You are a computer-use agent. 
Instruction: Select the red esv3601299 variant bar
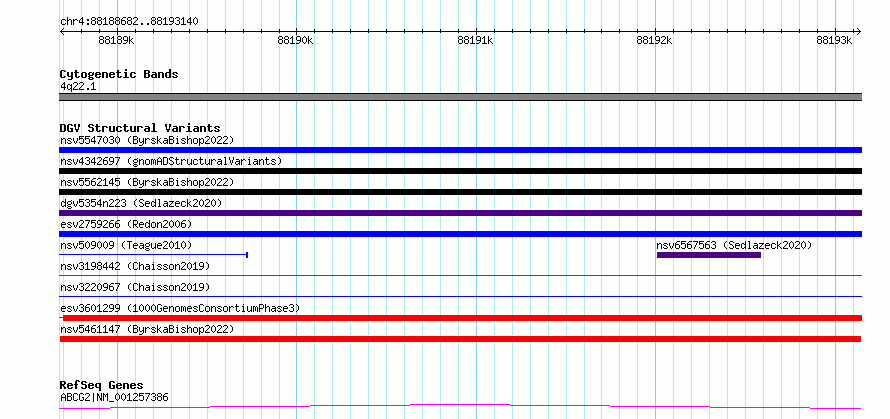click(x=460, y=318)
